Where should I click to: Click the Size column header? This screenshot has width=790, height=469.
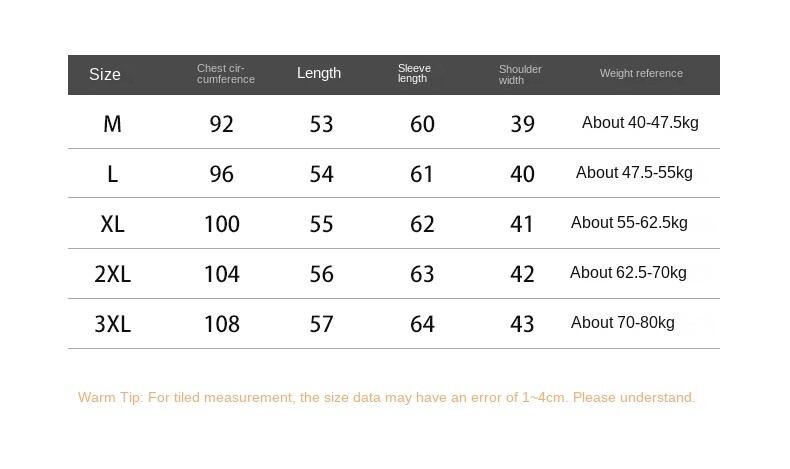[x=105, y=74]
